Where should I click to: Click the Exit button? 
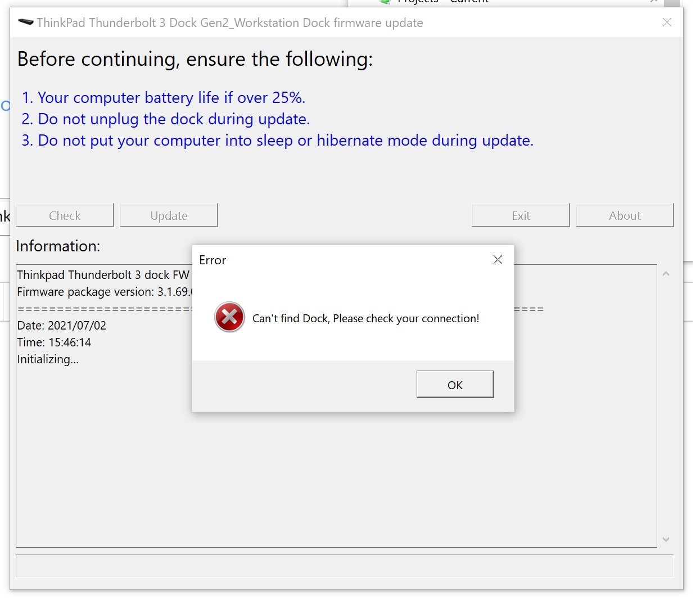pyautogui.click(x=521, y=215)
